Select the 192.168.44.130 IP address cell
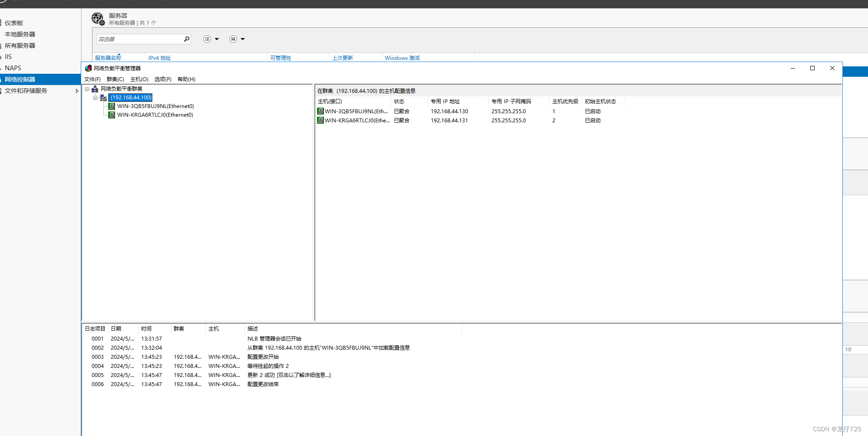 click(x=449, y=111)
